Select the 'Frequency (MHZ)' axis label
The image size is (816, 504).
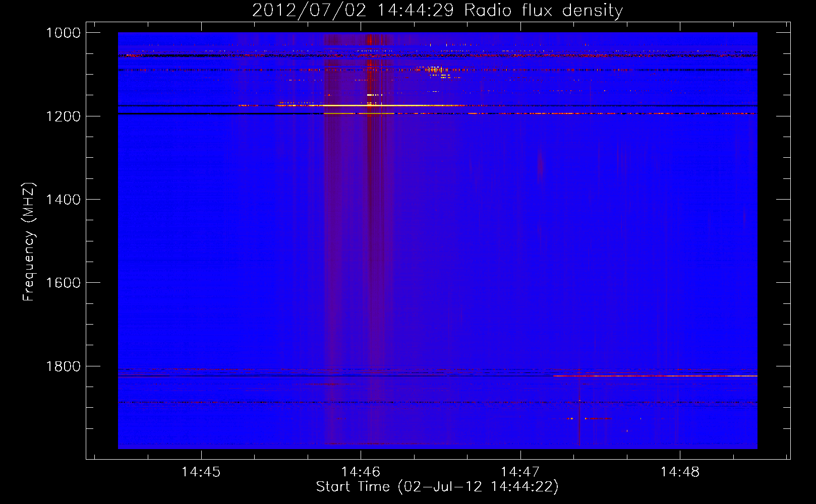29,242
